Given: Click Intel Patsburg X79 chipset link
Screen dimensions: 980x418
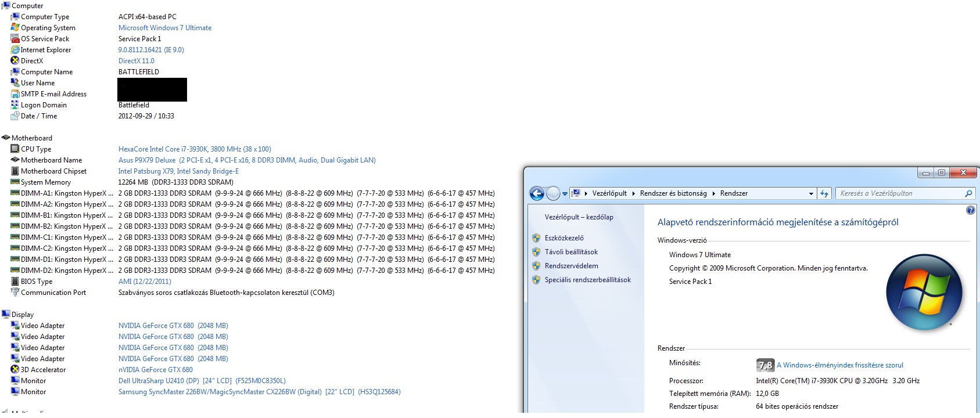Looking at the screenshot, I should pyautogui.click(x=178, y=171).
